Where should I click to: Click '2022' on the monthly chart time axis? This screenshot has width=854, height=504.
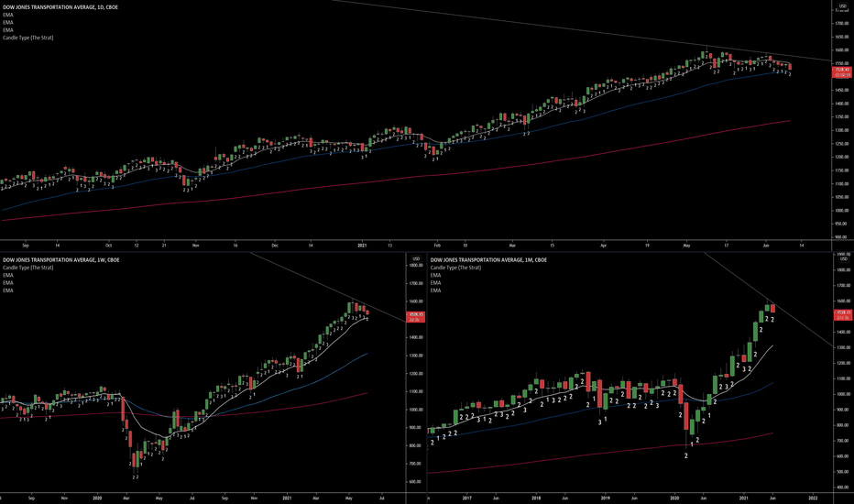pyautogui.click(x=813, y=498)
